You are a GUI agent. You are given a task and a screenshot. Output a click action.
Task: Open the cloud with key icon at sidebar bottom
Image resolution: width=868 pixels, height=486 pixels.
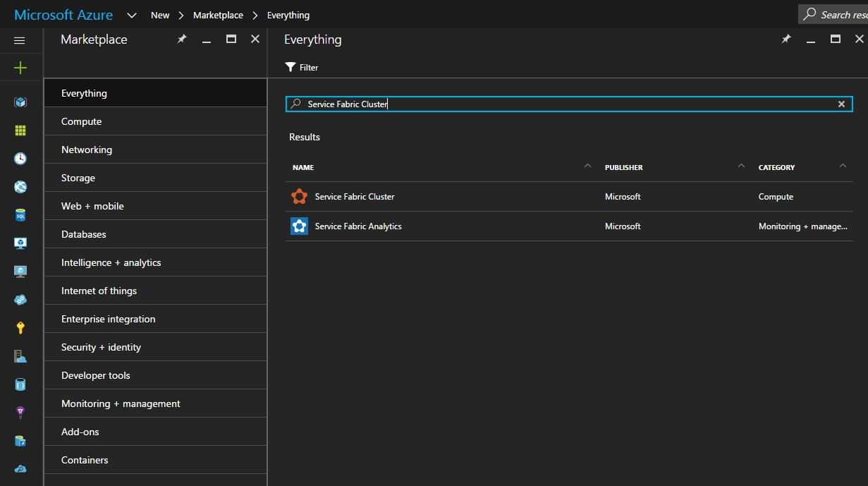(20, 469)
